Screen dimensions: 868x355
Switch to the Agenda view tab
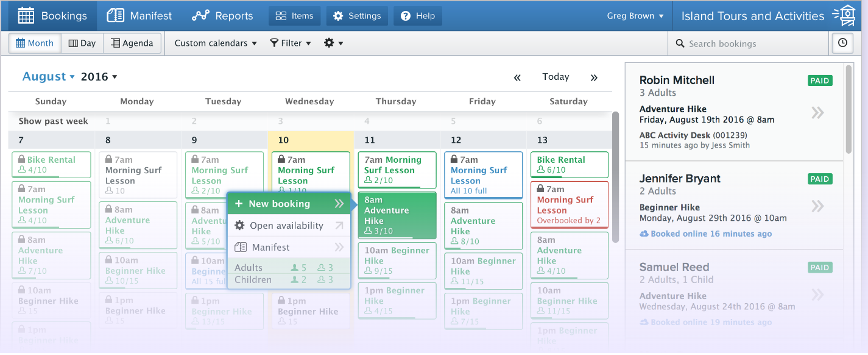pyautogui.click(x=132, y=43)
